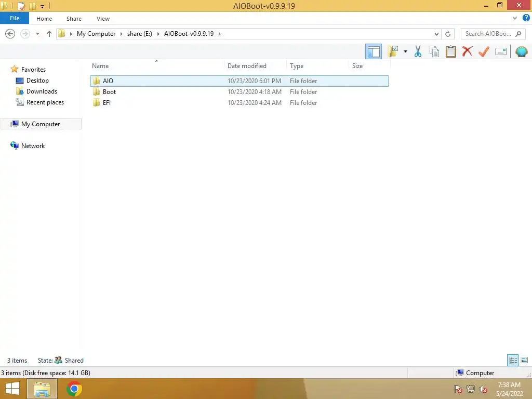Click the New Folder icon in Quick Access Toolbar

[x=33, y=6]
